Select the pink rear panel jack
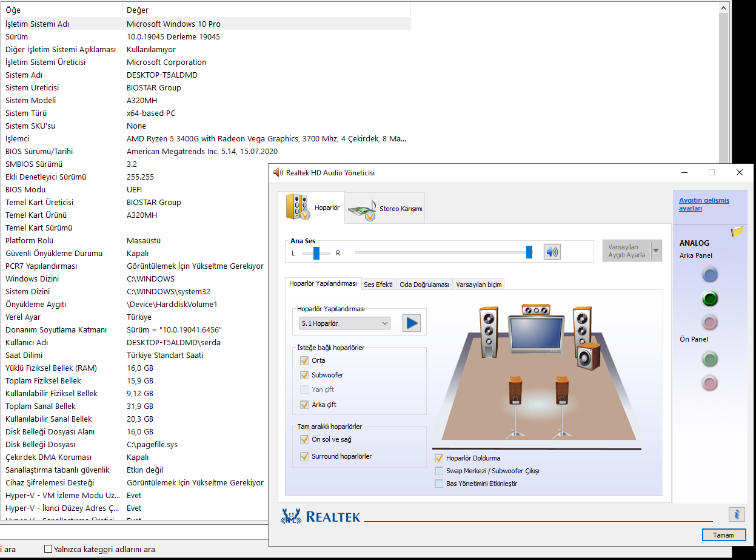This screenshot has height=560, width=756. (710, 322)
